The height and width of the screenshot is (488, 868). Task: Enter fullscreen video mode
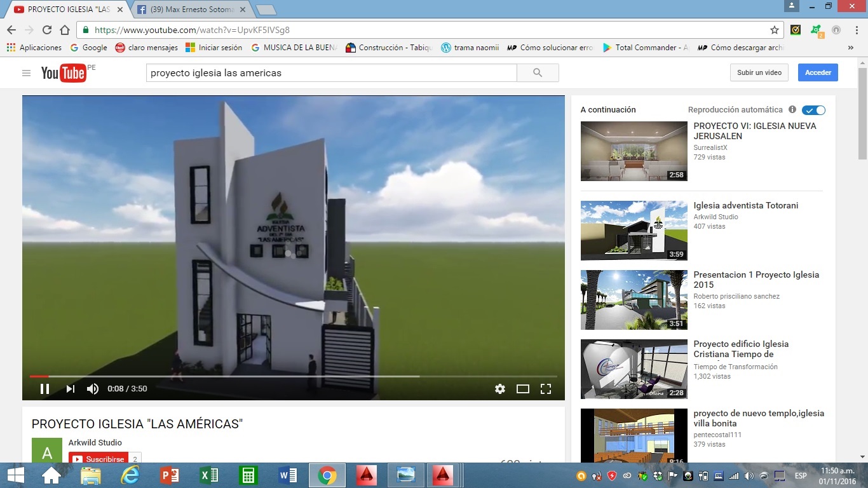(545, 389)
